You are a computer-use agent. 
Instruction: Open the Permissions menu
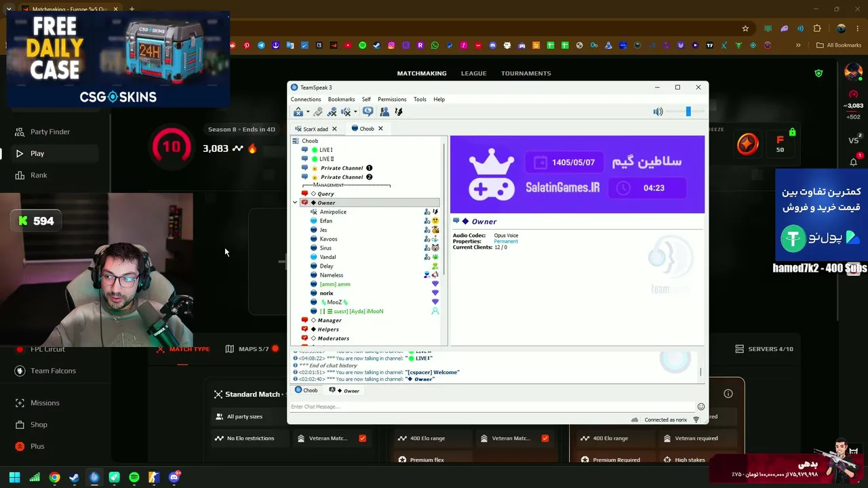[x=392, y=100]
